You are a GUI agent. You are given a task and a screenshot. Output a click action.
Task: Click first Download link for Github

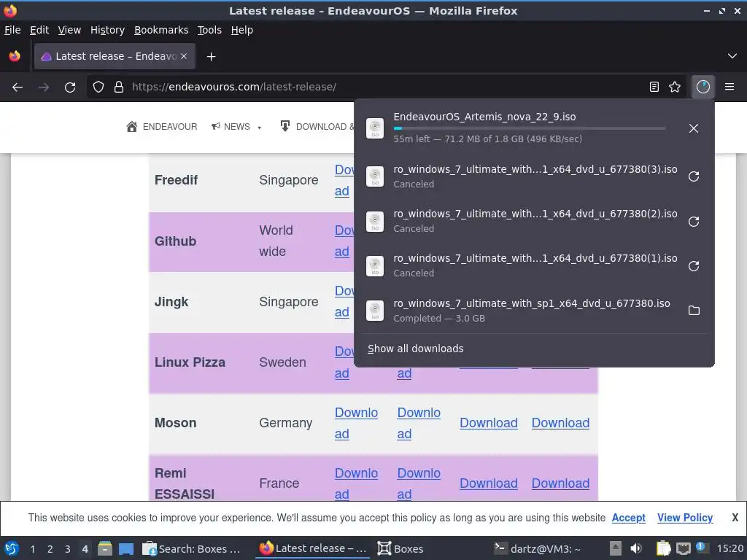pos(344,241)
